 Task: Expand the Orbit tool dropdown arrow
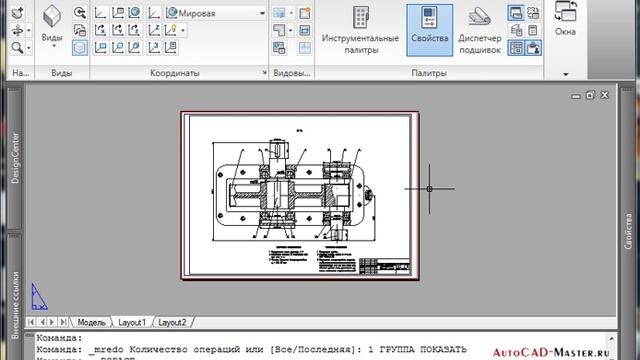(29, 31)
